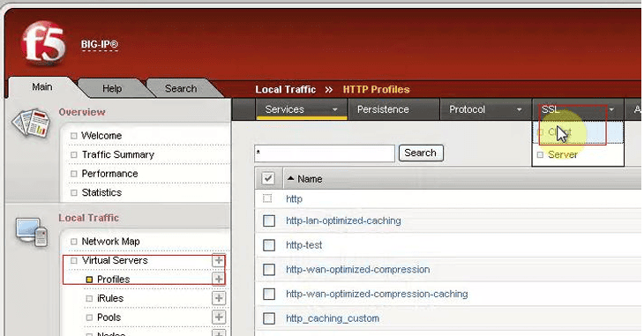Tick the http-wan-optimized-compression-caching checkbox
Viewport: 644px width, 336px height.
point(269,294)
